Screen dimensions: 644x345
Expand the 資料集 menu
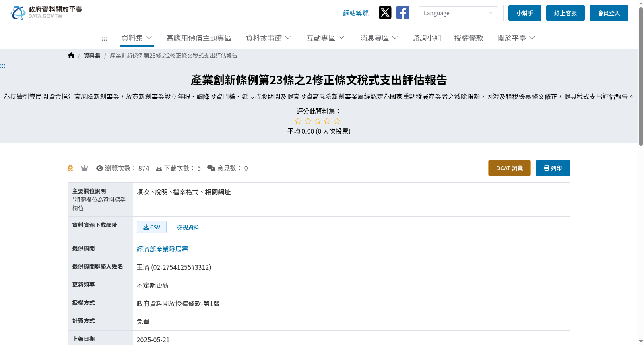[137, 38]
